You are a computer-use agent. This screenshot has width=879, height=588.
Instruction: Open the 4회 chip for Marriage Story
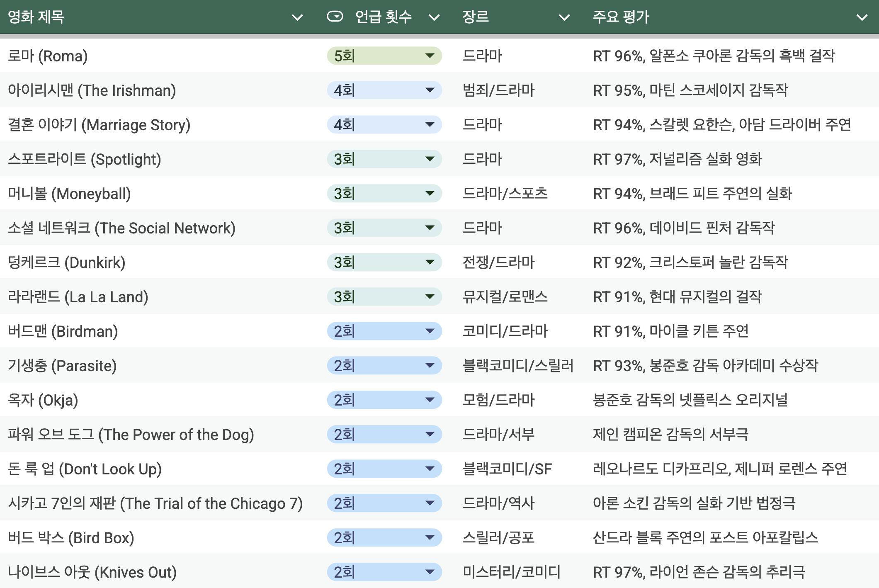[384, 124]
